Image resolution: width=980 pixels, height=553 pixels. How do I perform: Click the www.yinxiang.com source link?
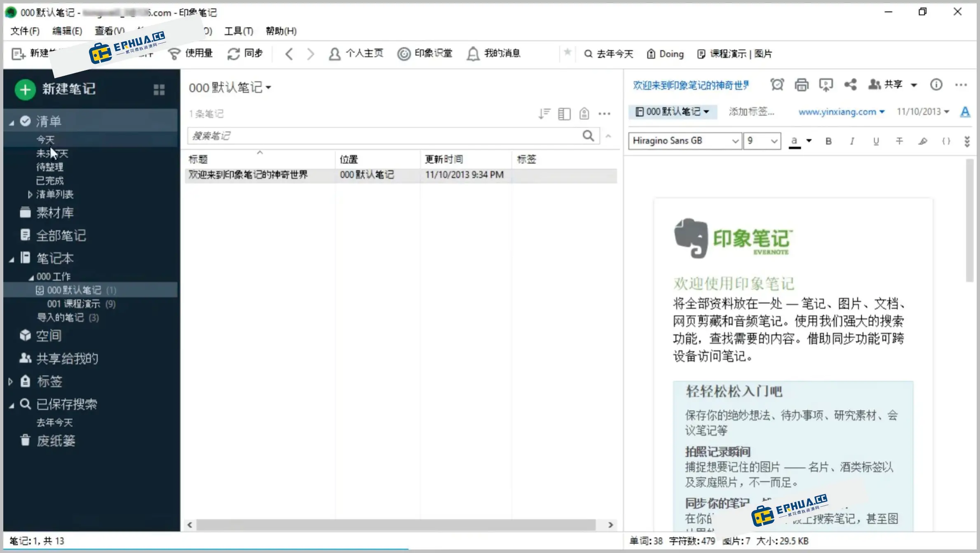[x=837, y=112]
